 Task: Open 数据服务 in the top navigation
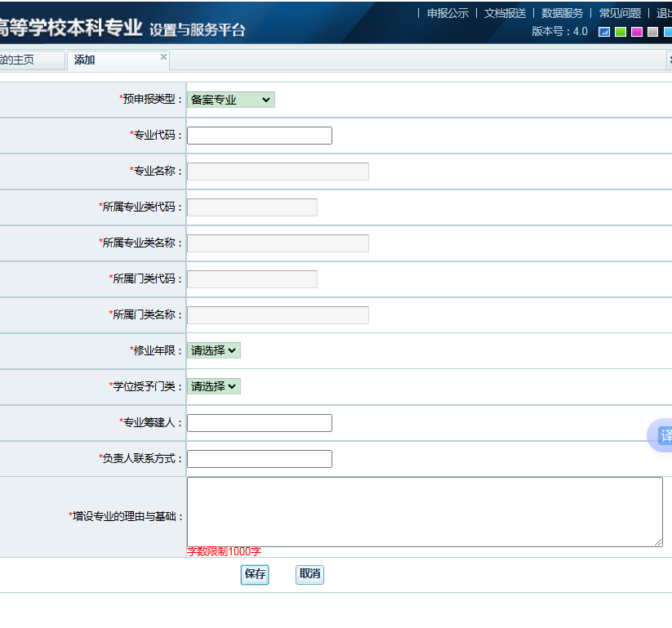click(x=562, y=13)
